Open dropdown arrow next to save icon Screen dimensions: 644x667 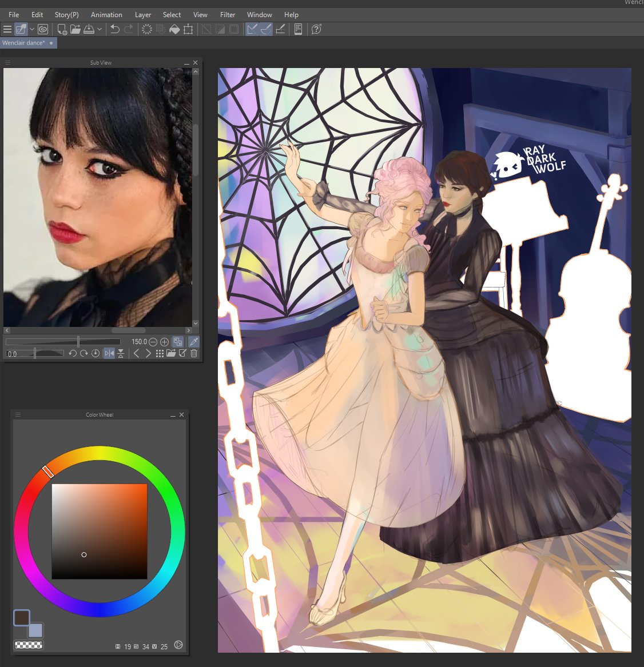(x=100, y=29)
